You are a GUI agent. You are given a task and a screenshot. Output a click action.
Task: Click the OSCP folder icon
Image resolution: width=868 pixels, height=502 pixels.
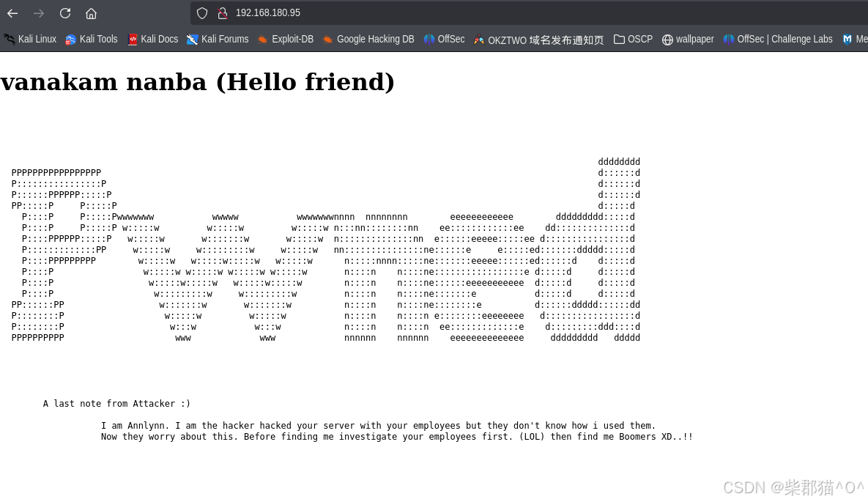click(x=619, y=40)
